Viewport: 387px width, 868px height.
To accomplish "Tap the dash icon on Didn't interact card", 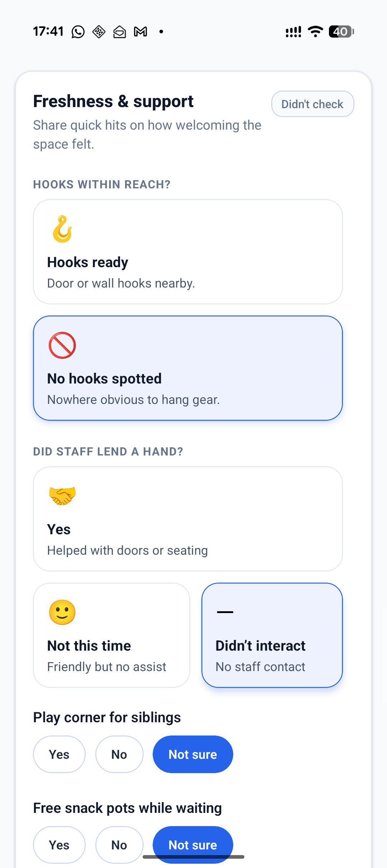I will coord(225,612).
